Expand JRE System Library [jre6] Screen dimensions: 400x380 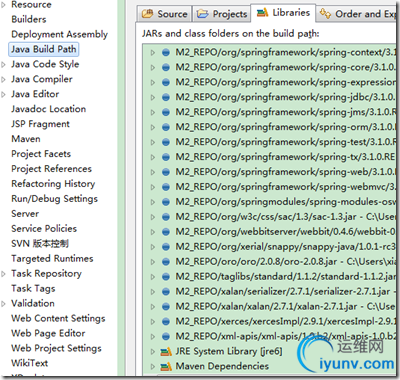click(153, 352)
